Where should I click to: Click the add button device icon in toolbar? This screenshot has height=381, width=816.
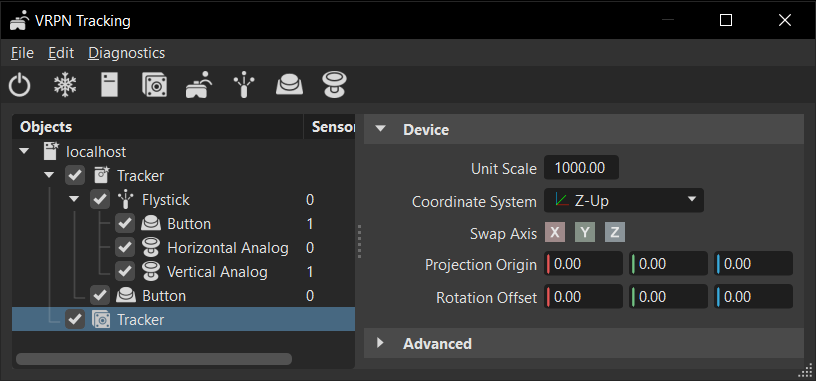click(289, 85)
